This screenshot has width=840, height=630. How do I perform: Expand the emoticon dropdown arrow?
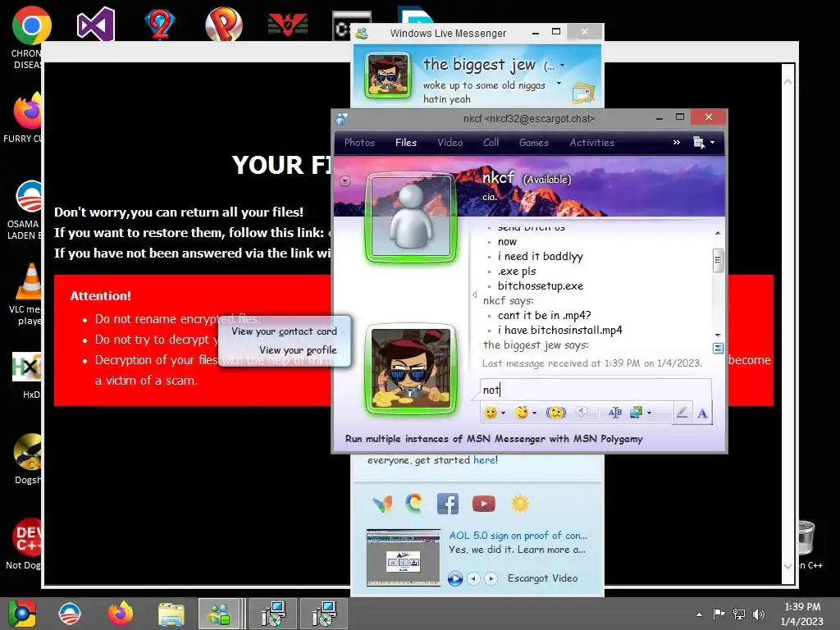coord(503,413)
